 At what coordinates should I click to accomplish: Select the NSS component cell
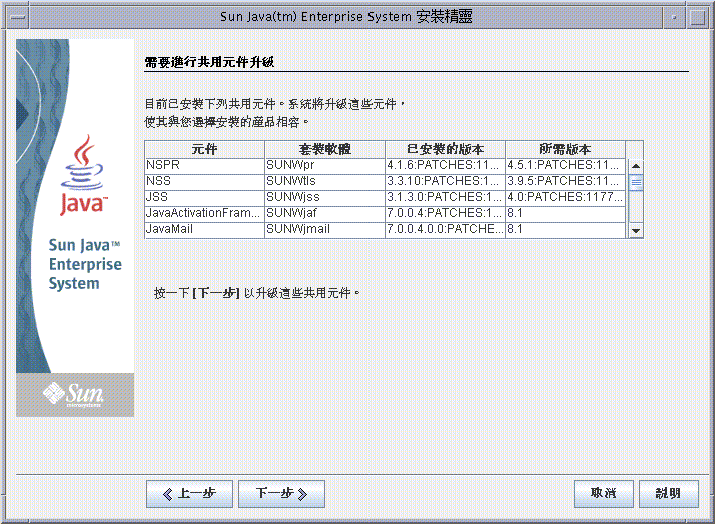[x=204, y=182]
